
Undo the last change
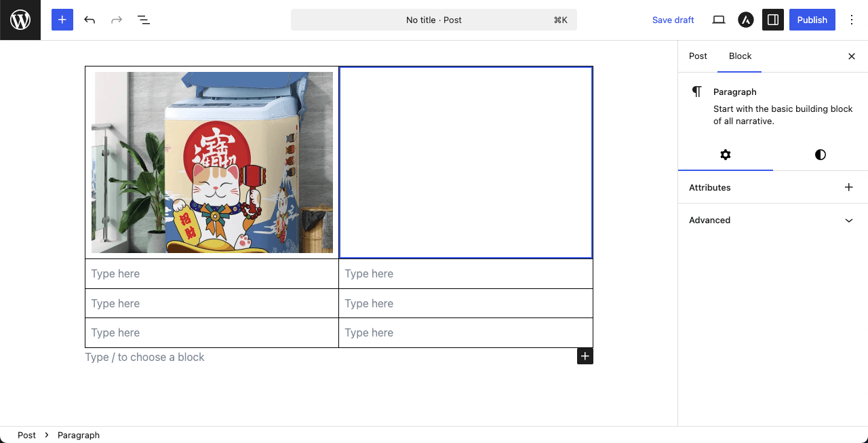[x=90, y=20]
